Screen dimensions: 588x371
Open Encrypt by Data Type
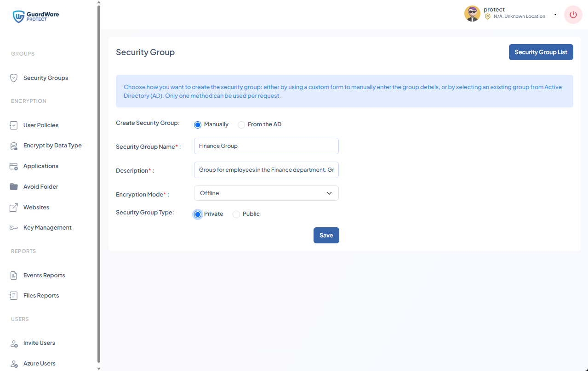[x=13, y=145]
